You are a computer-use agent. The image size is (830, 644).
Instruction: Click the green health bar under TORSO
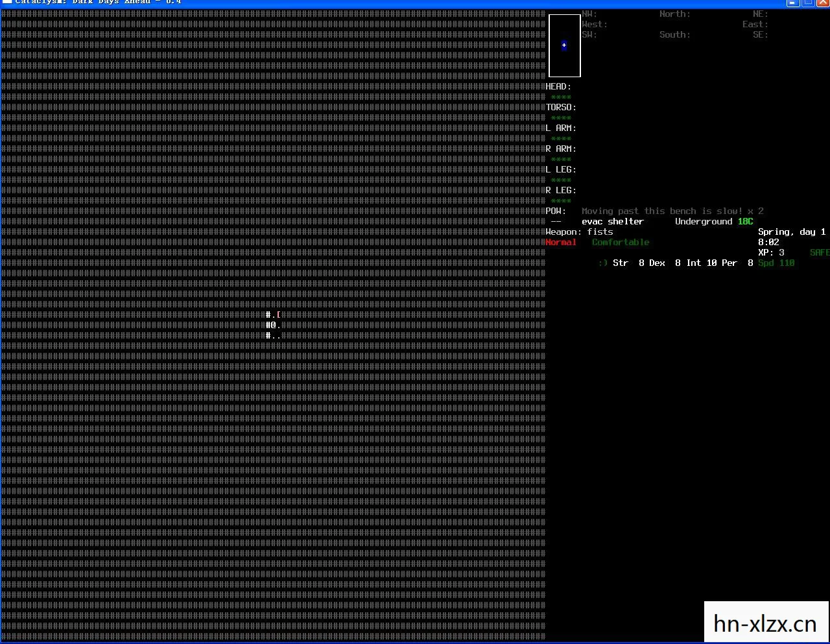coord(561,118)
